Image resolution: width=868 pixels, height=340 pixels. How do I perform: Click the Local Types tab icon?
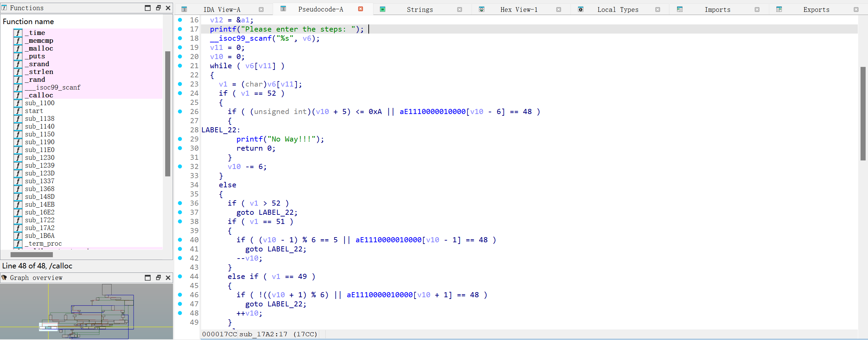tap(580, 9)
